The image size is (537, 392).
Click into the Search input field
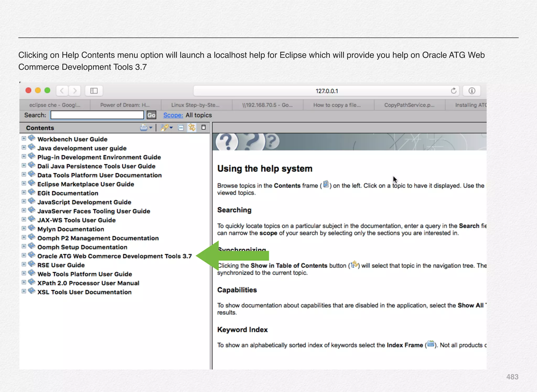pos(97,115)
